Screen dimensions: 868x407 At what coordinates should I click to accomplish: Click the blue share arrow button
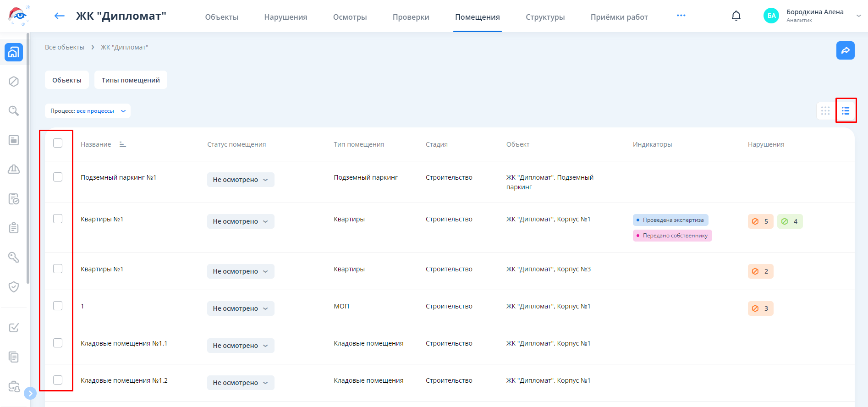coord(845,50)
